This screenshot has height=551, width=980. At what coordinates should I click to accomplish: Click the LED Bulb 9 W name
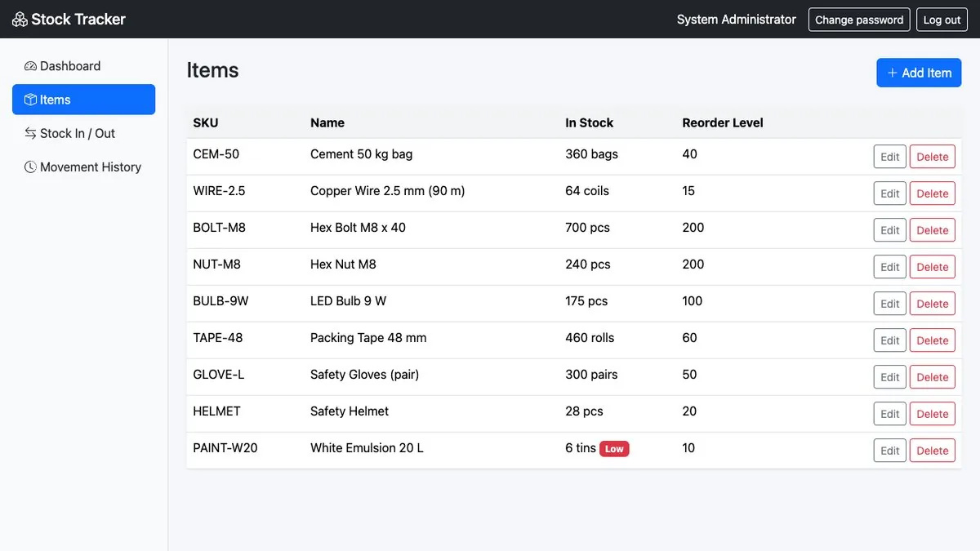click(349, 301)
